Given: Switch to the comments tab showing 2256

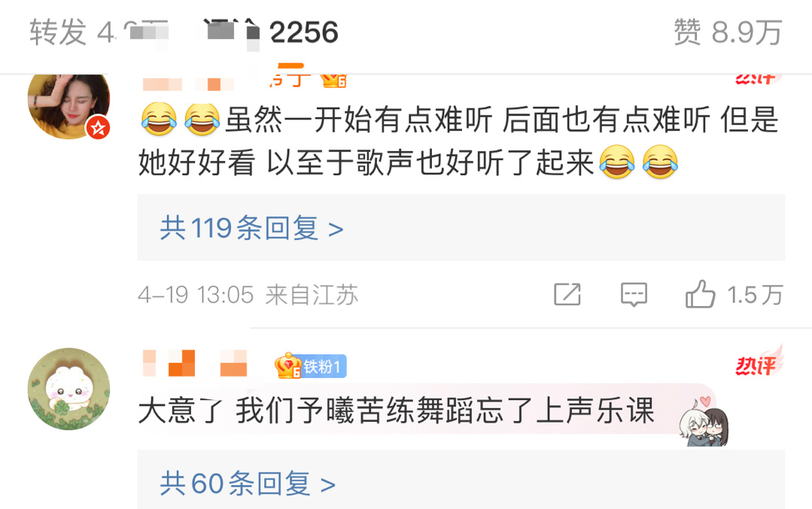Looking at the screenshot, I should [270, 32].
